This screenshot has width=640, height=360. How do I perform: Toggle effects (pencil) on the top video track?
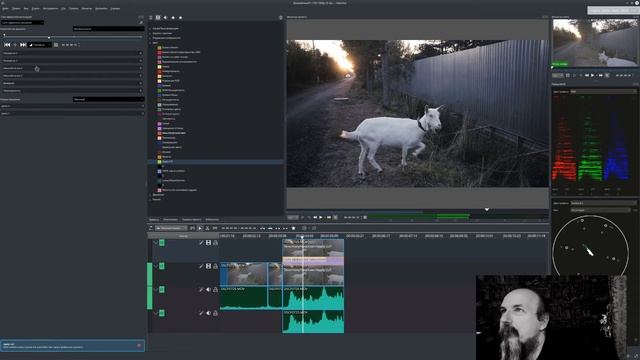[x=201, y=242]
